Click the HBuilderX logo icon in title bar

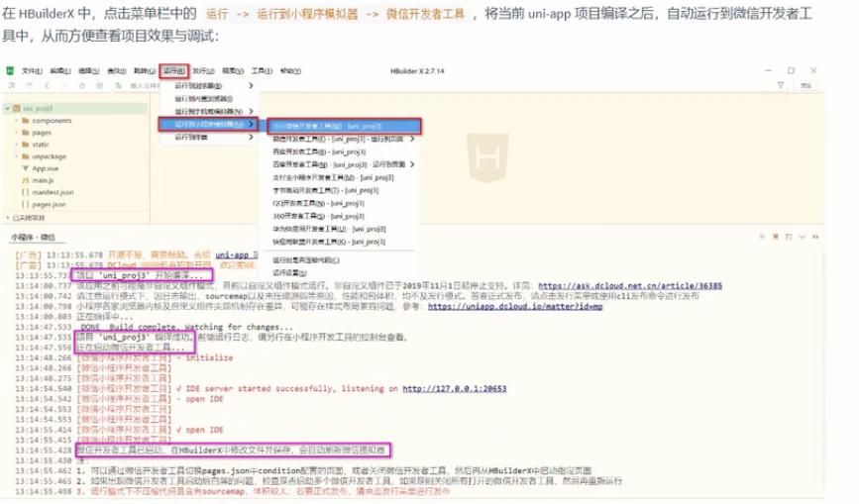tap(10, 70)
